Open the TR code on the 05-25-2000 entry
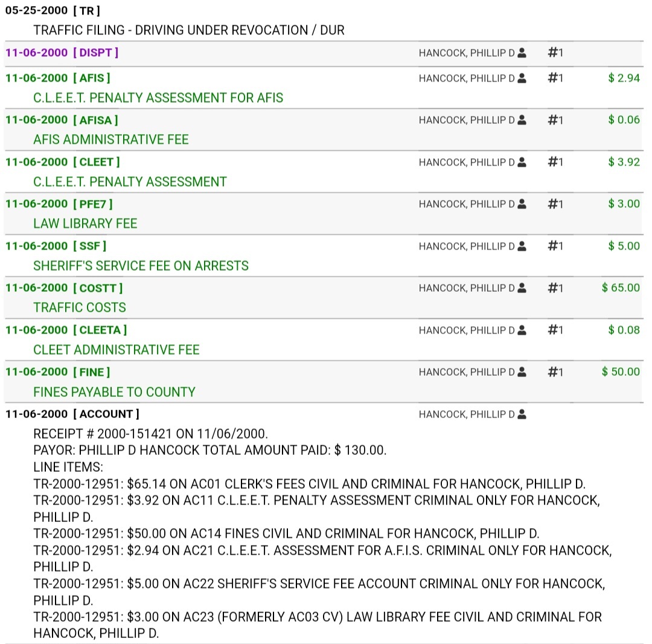Viewport: 652px width, 644px height. coord(86,11)
